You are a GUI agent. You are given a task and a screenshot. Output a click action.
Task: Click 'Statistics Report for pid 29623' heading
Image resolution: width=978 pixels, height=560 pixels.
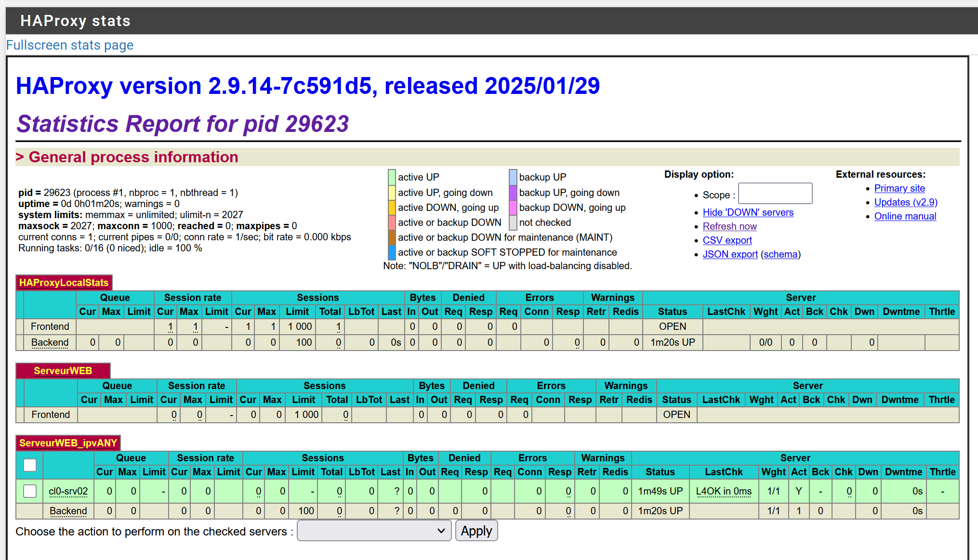(183, 124)
